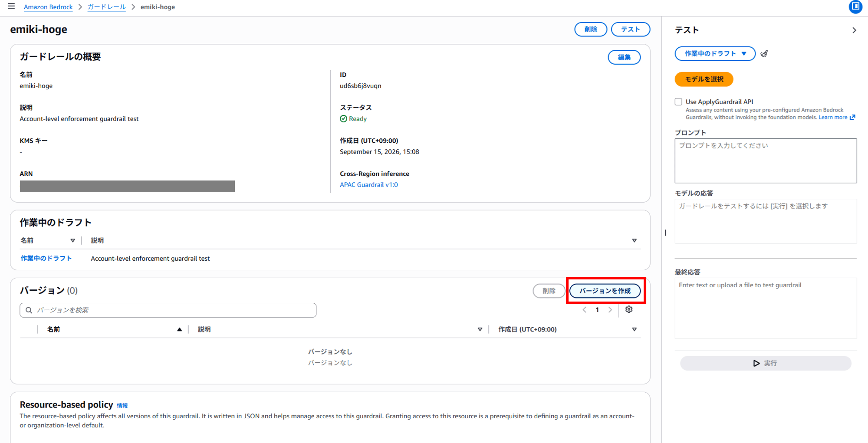Open the 作業中のドラフト dropdown in the test panel
The width and height of the screenshot is (868, 443).
pos(715,54)
